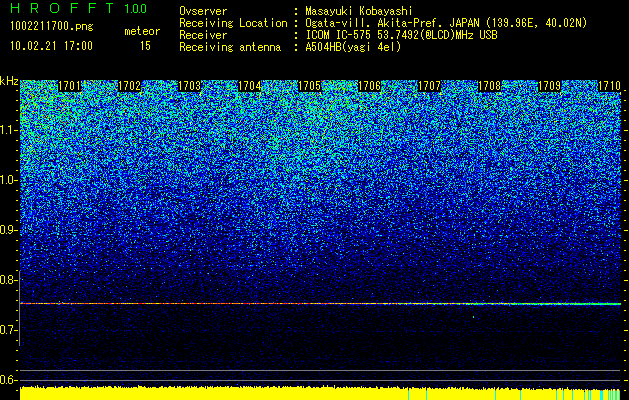Image resolution: width=629 pixels, height=400 pixels.
Task: Click the 0.8 frequency axis label
Action: pyautogui.click(x=8, y=280)
